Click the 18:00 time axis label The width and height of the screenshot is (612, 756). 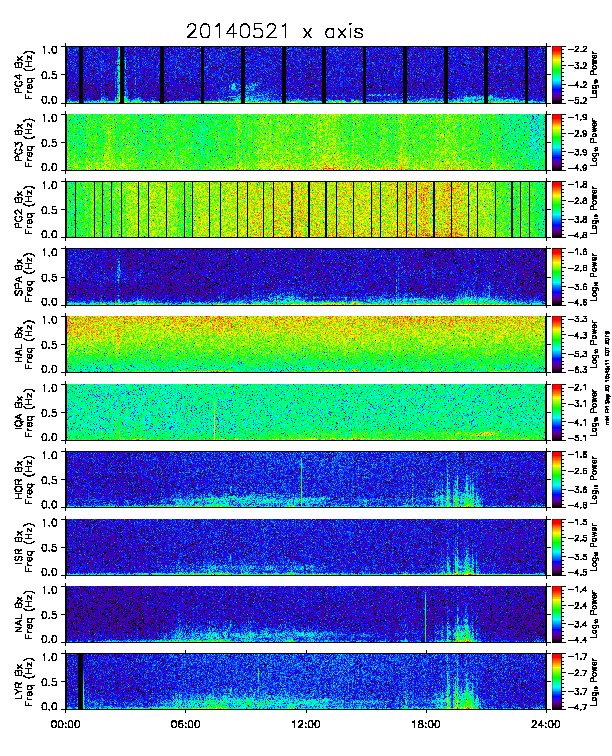click(426, 724)
